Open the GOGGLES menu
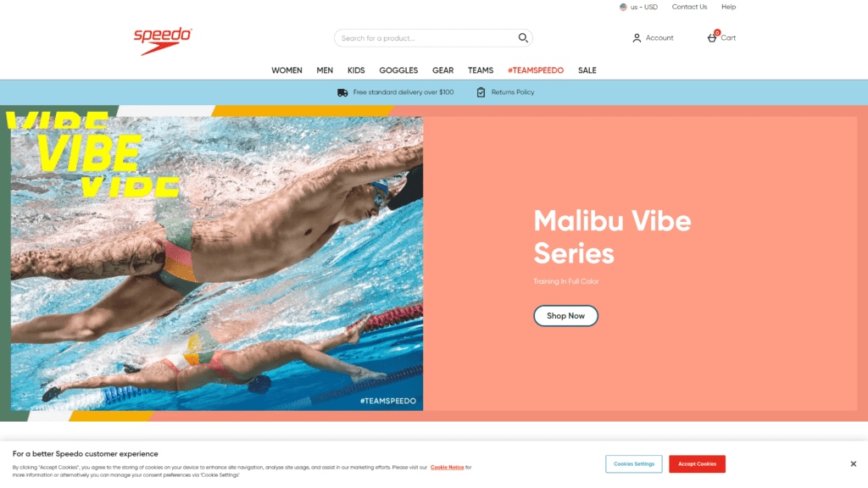 pyautogui.click(x=398, y=70)
